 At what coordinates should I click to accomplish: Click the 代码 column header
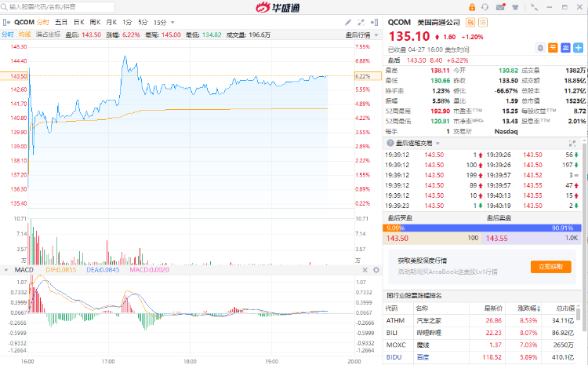(391, 308)
